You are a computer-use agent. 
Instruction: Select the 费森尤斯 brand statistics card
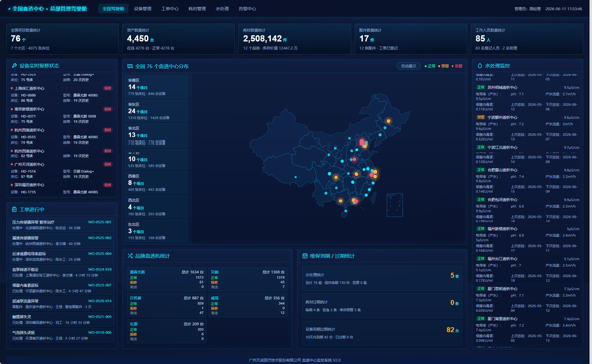tap(167, 279)
